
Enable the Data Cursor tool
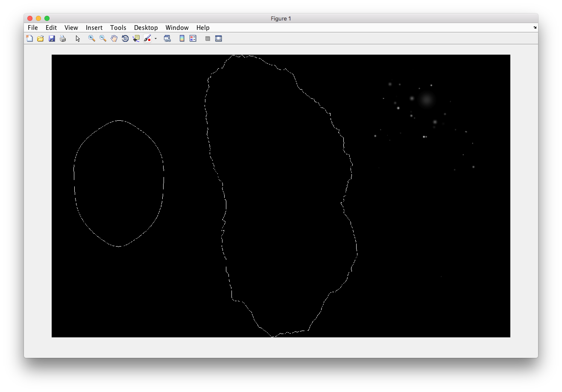pos(136,38)
